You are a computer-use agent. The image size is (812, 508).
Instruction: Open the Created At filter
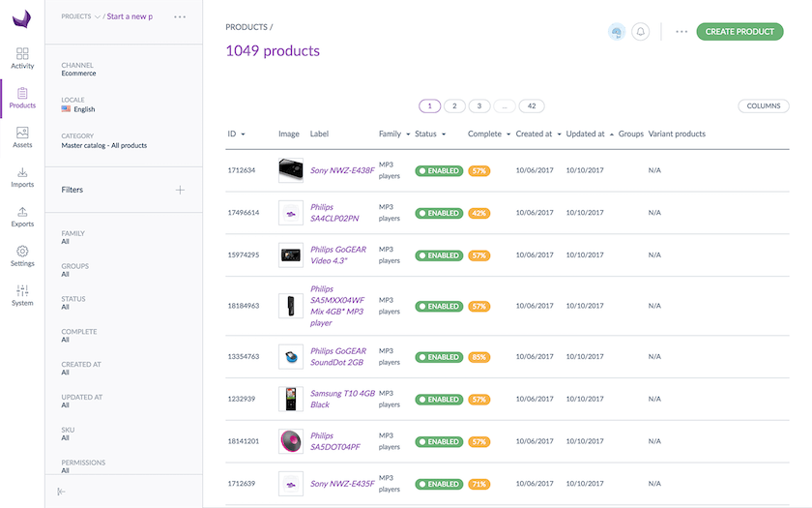(81, 368)
